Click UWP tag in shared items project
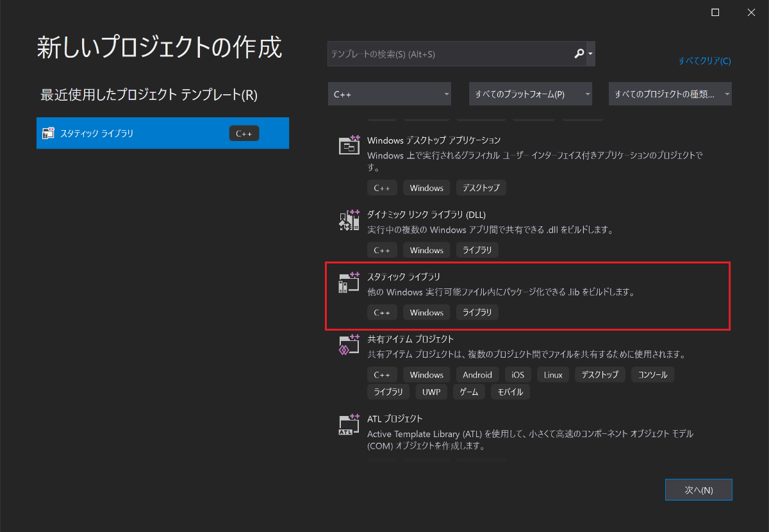This screenshot has width=769, height=532. pos(431,392)
